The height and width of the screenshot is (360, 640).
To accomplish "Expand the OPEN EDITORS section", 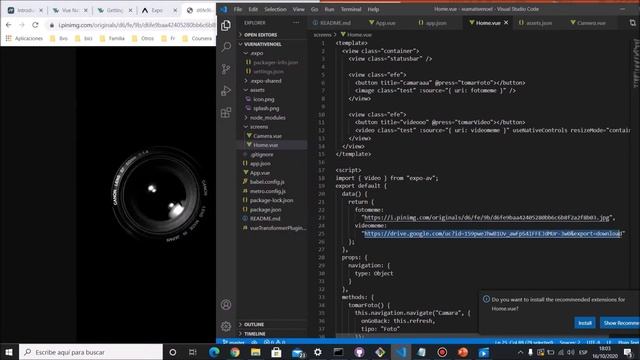I will click(260, 35).
